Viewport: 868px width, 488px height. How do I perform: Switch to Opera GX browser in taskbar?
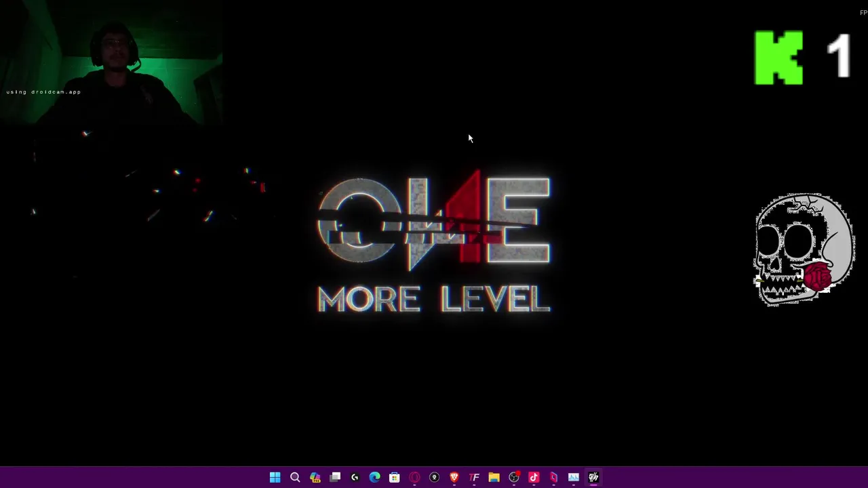[414, 477]
